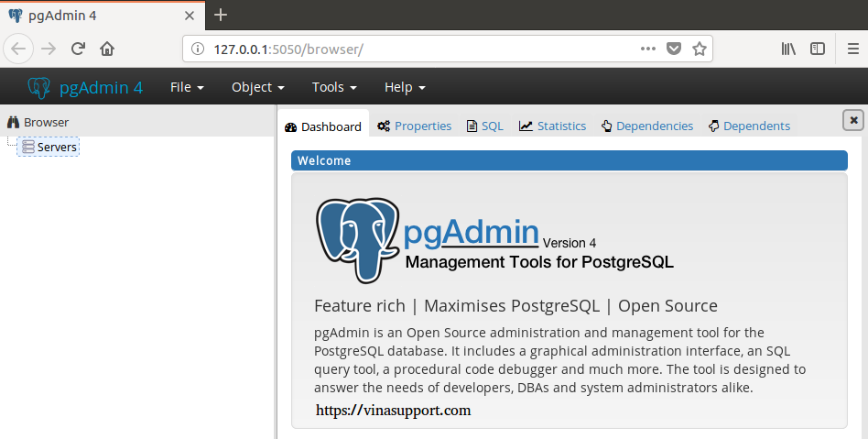Click the pgAdmin 4 brand text link
This screenshot has width=868, height=439.
coord(102,88)
